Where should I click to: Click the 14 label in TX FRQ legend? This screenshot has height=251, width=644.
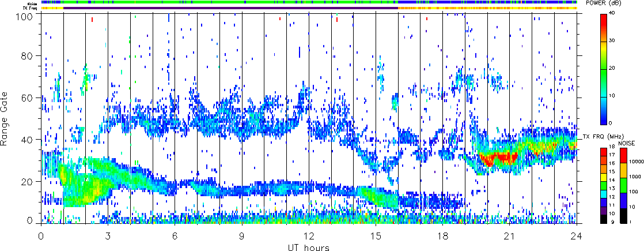[612, 180]
